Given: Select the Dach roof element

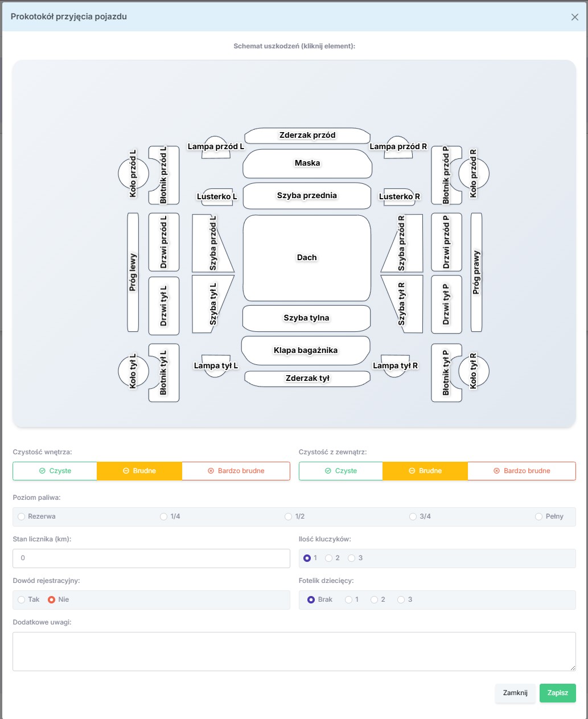Looking at the screenshot, I should pyautogui.click(x=307, y=258).
